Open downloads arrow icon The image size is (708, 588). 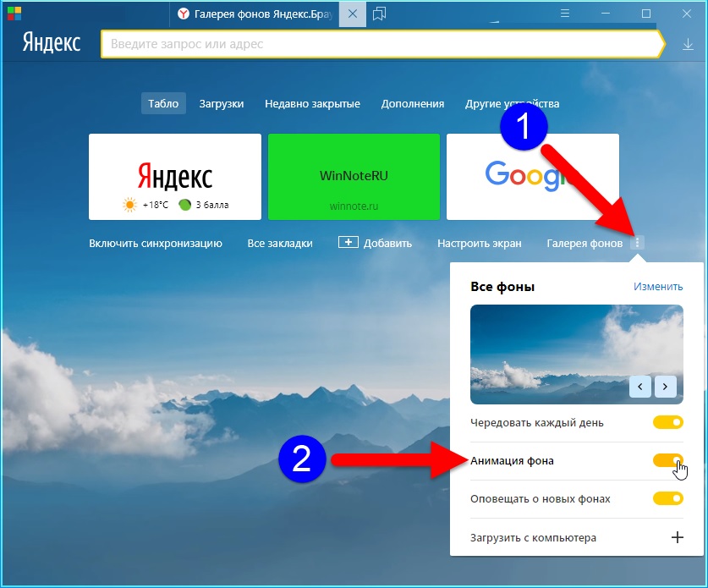(688, 44)
